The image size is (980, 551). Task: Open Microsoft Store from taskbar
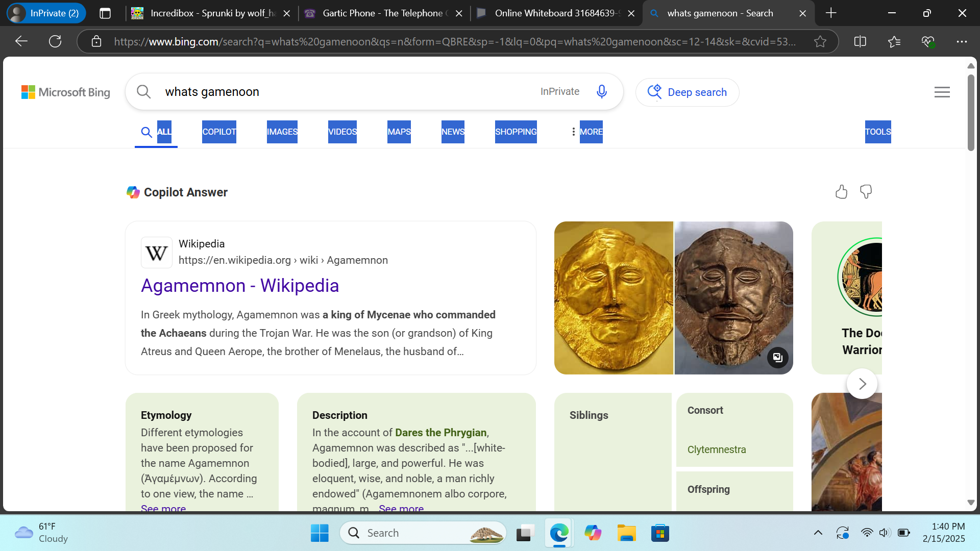(660, 533)
